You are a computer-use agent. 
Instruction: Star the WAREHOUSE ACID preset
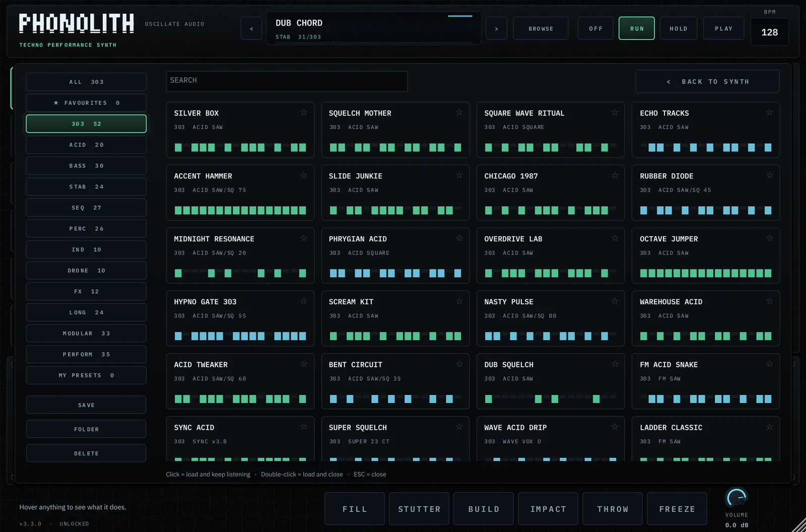click(x=770, y=301)
